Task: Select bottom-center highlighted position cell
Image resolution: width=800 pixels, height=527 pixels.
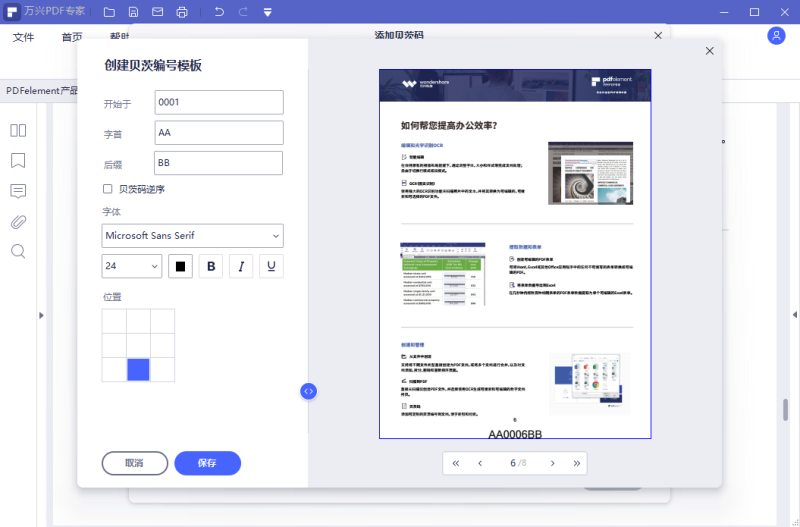Action: pyautogui.click(x=138, y=369)
